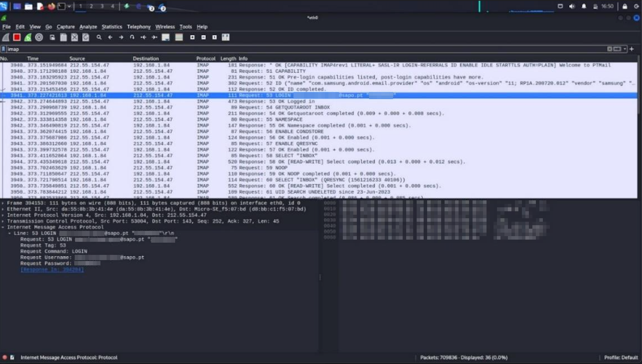Expand the Transmission Control Protocol section
This screenshot has width=642, height=364.
click(x=3, y=221)
